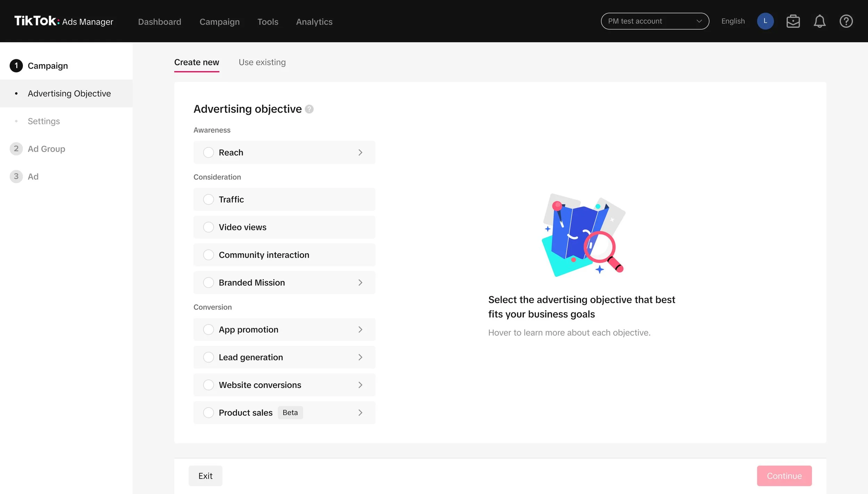The image size is (868, 494).
Task: Click Advertising objective info tooltip icon
Action: (309, 109)
